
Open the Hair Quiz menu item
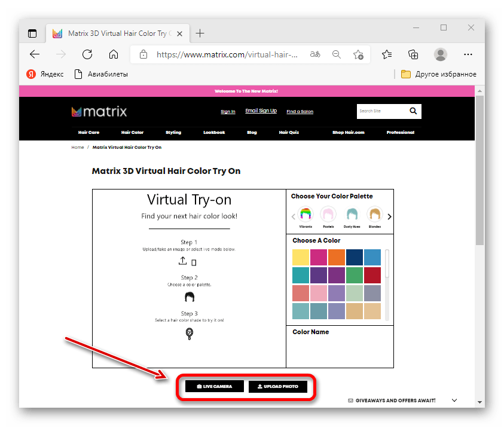click(x=289, y=133)
